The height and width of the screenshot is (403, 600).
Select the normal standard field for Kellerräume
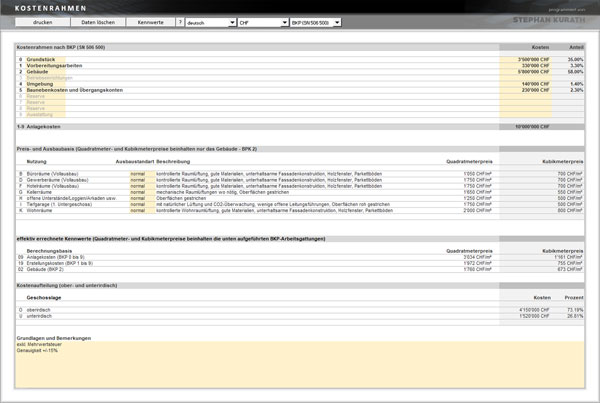tap(142, 192)
